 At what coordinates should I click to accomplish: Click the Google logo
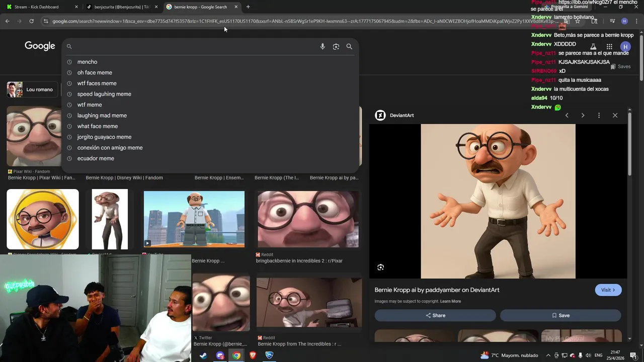tap(40, 46)
